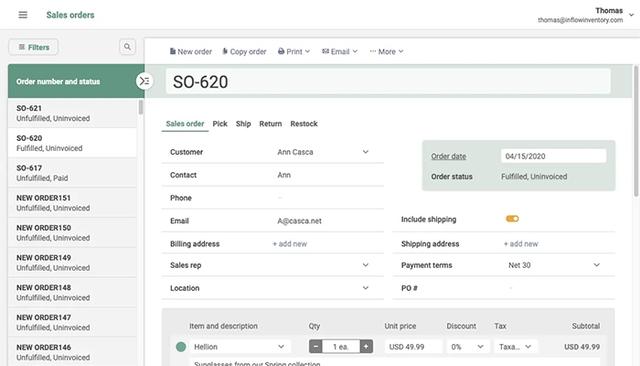Expand the Sales rep dropdown
640x366 pixels.
coord(365,265)
